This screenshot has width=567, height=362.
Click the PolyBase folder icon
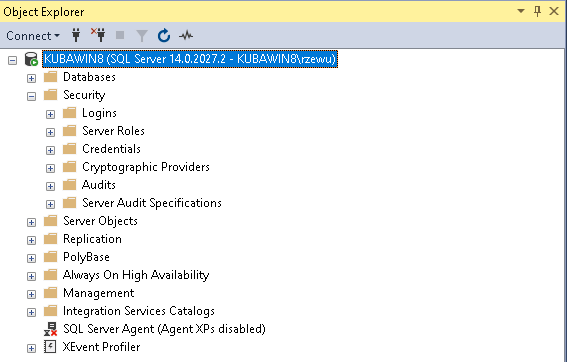coord(51,257)
